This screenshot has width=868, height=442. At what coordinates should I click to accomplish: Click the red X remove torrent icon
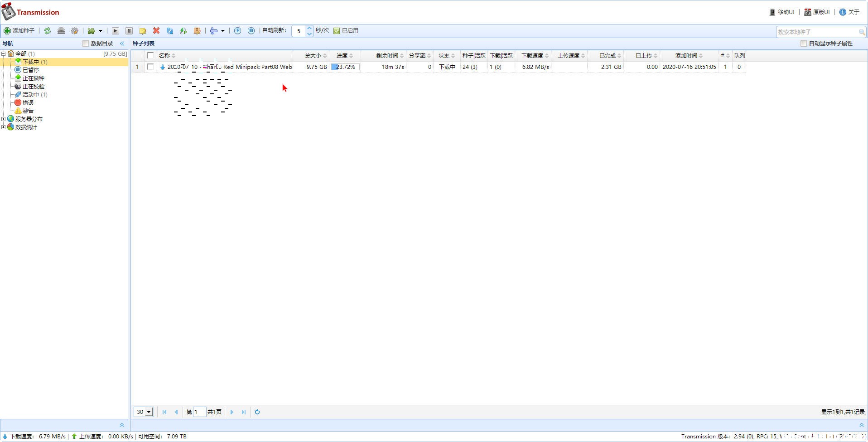156,31
